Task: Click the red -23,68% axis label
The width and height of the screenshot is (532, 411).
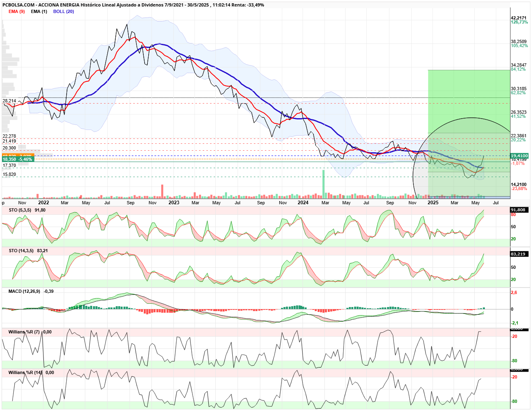Action: coord(519,188)
